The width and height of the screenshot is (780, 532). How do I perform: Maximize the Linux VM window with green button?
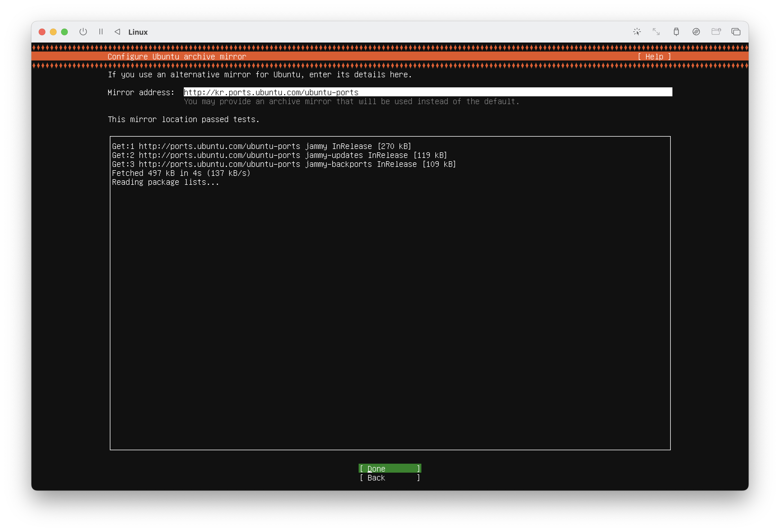click(x=64, y=32)
